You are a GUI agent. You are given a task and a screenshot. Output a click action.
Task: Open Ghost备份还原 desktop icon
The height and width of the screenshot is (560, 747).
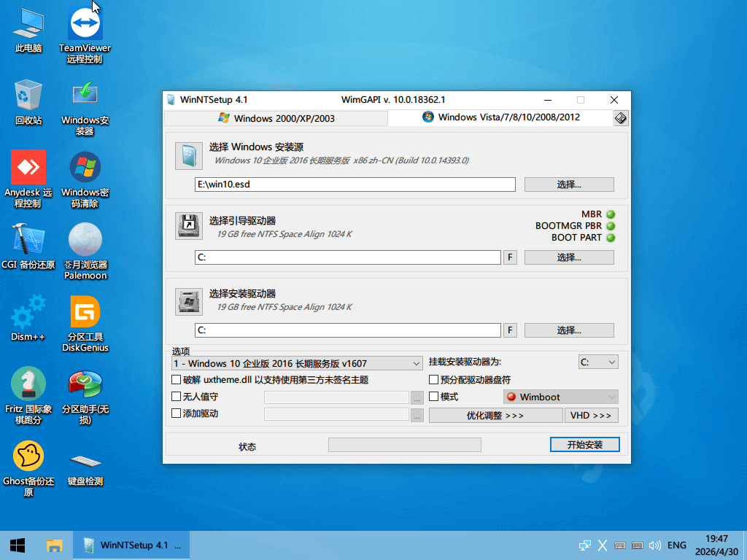(x=28, y=469)
